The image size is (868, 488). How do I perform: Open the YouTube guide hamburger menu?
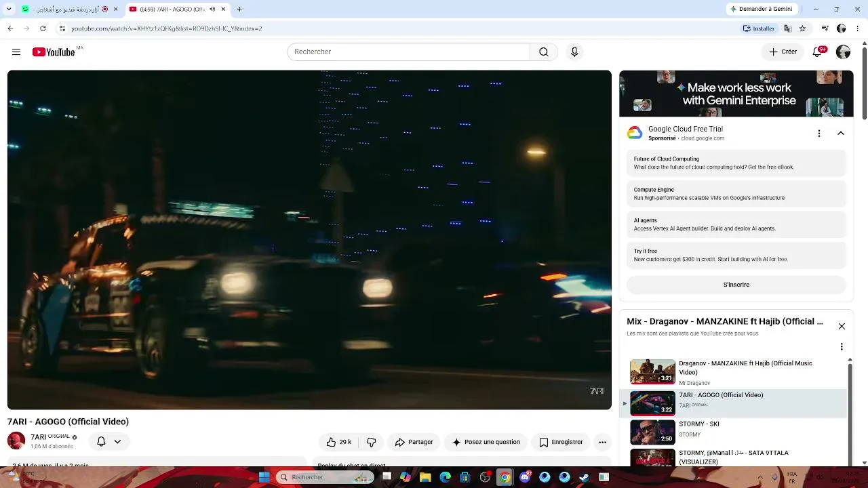pos(16,52)
